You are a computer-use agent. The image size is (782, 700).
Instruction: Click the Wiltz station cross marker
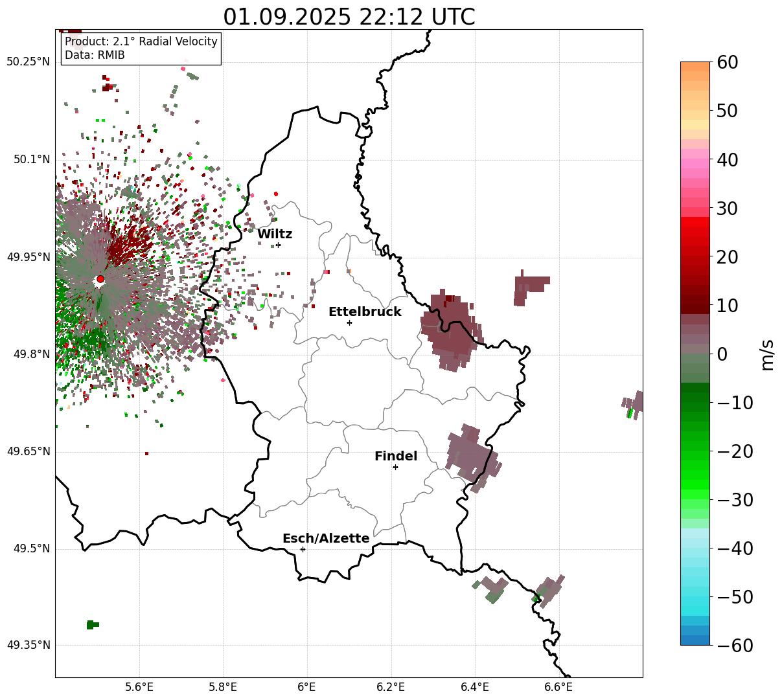(278, 245)
